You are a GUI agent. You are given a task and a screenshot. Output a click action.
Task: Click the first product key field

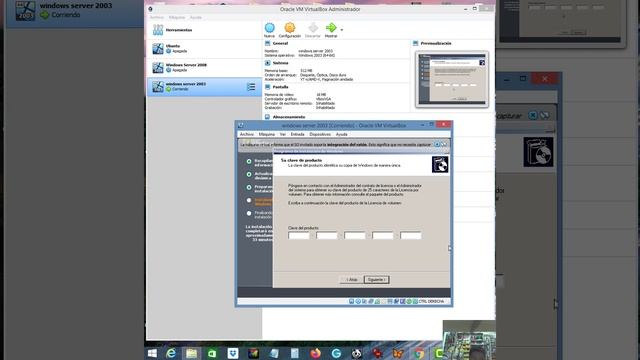coord(299,236)
